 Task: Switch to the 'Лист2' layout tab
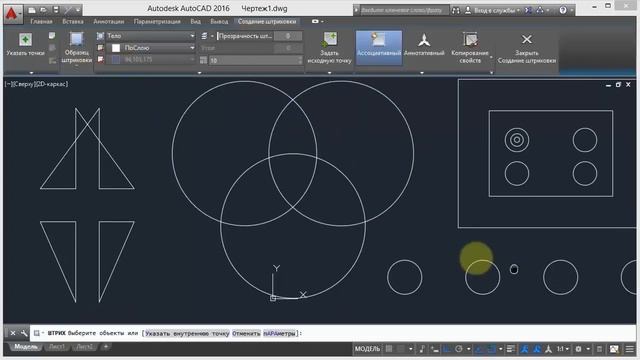point(85,347)
